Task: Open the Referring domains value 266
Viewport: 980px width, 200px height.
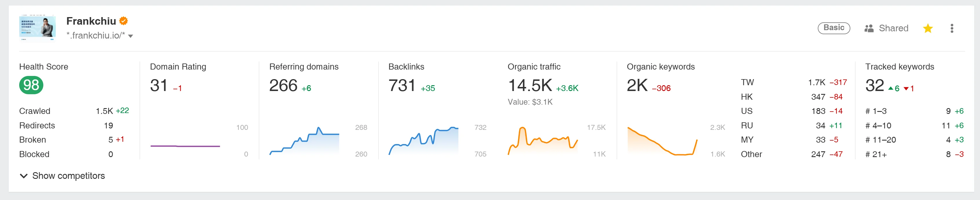Action: click(x=283, y=86)
